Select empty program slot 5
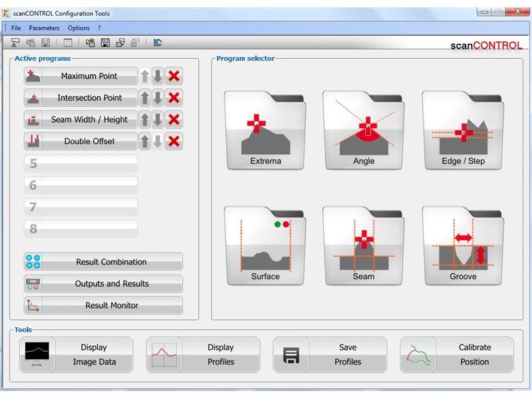The height and width of the screenshot is (399, 532). (80, 164)
